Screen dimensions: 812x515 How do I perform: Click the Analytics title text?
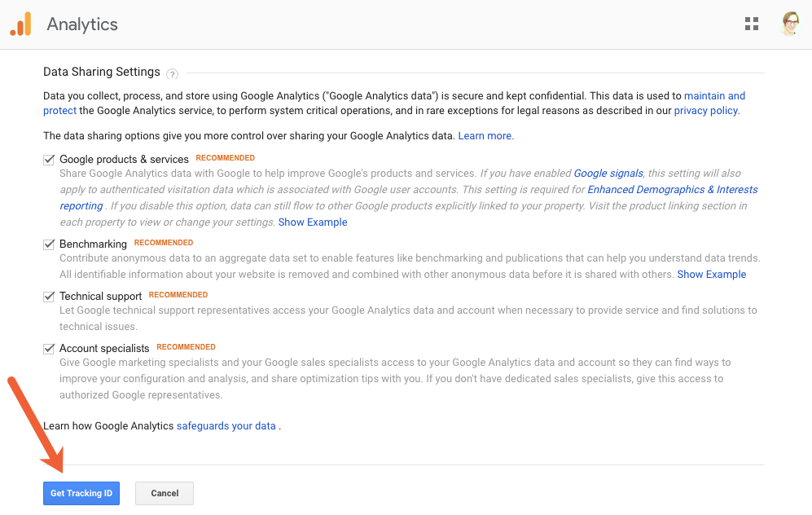coord(82,24)
